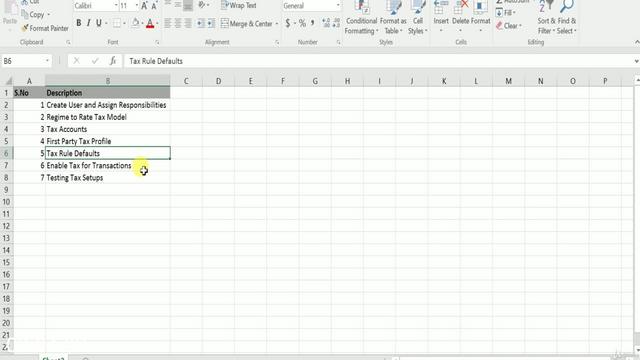Select cell First Party Tax Profile
640x360 pixels.
pyautogui.click(x=108, y=141)
